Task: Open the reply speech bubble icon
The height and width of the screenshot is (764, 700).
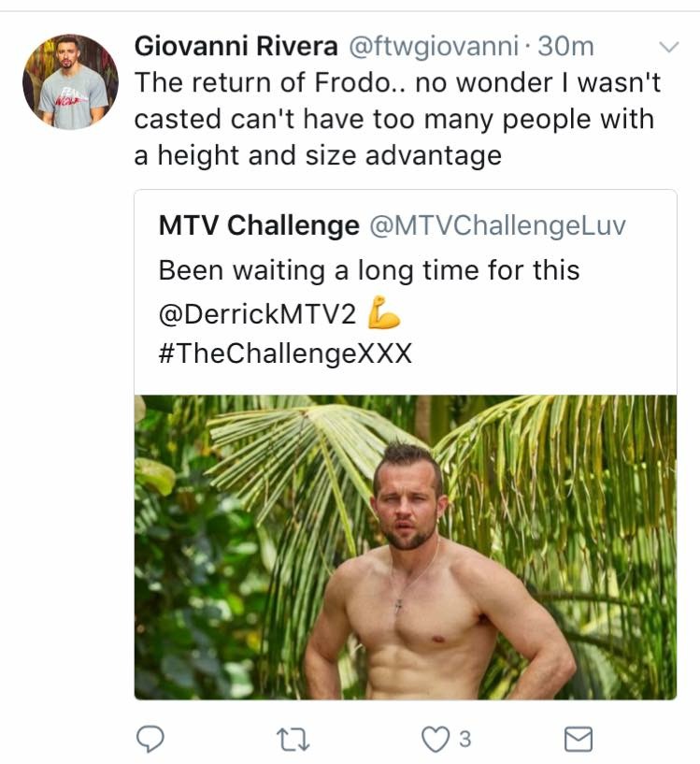Action: [150, 739]
